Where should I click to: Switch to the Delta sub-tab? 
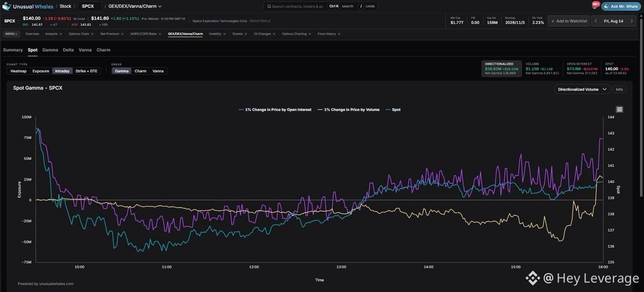(x=68, y=50)
